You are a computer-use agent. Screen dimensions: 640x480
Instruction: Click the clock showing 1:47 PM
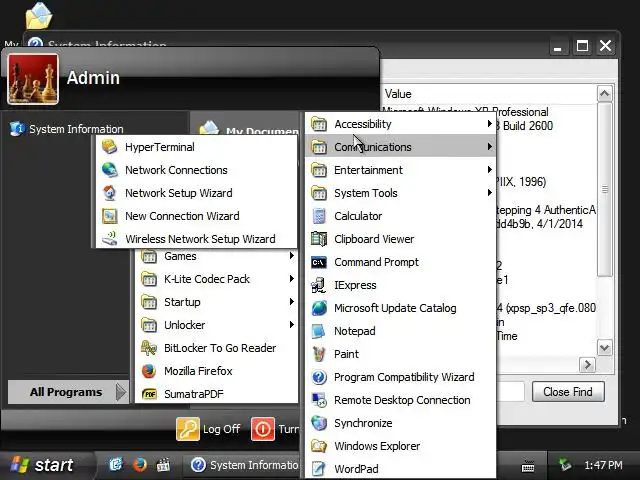603,465
